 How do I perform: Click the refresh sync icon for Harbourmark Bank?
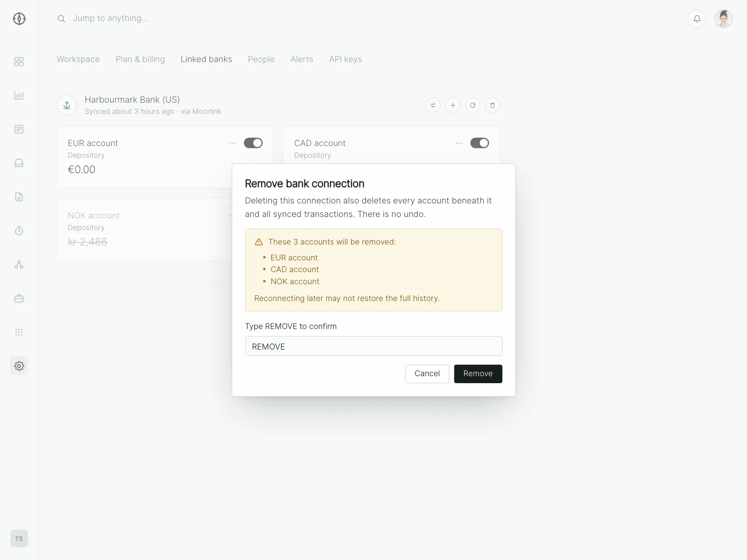pyautogui.click(x=472, y=105)
